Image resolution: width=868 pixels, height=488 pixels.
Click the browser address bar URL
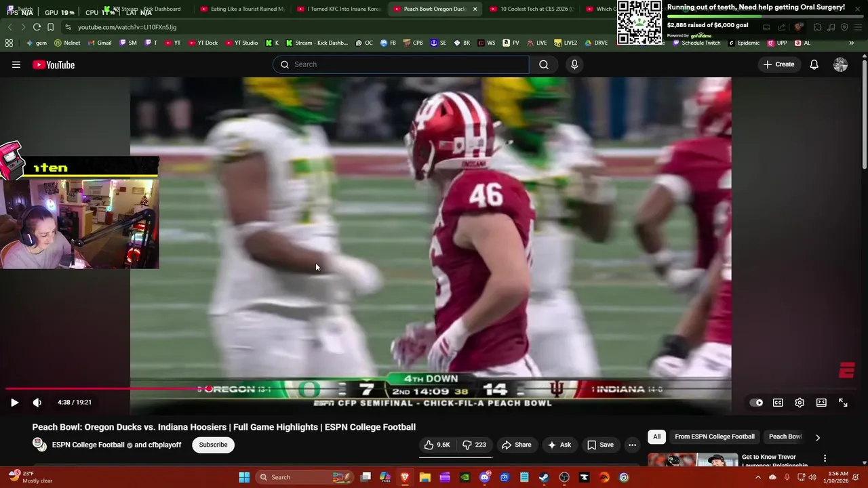click(x=127, y=27)
